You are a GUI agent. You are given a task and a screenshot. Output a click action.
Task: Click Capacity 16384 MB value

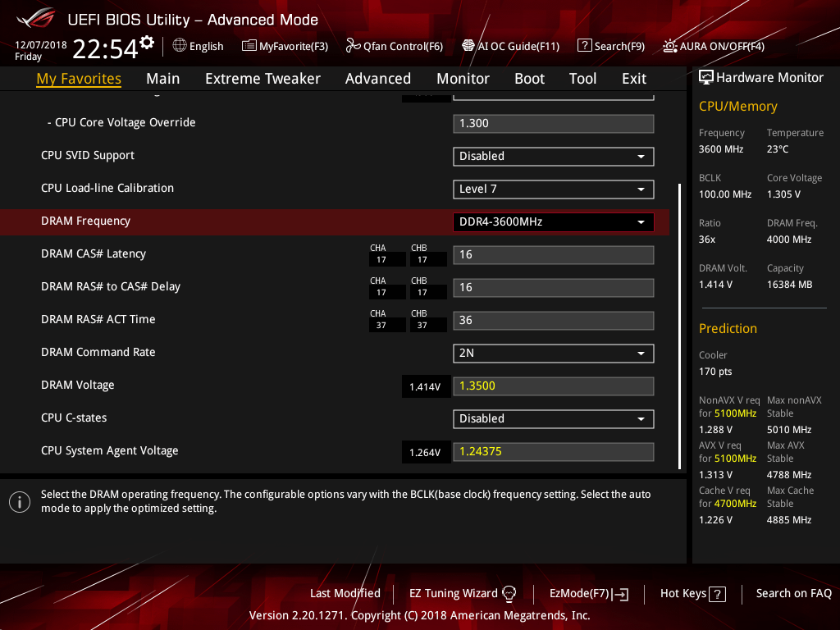tap(789, 285)
